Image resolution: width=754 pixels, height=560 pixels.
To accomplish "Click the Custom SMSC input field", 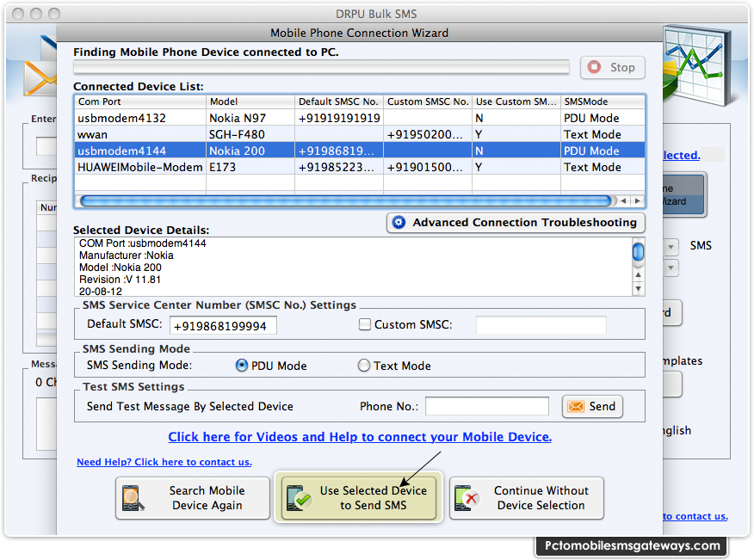I will tap(541, 325).
